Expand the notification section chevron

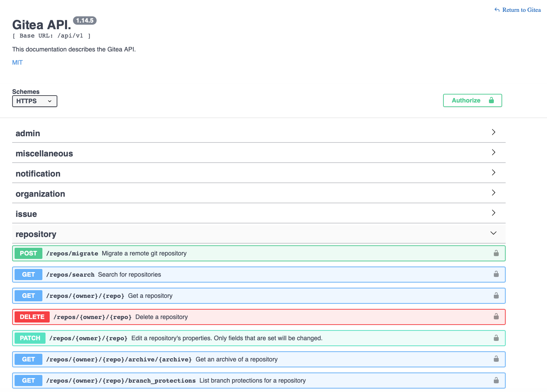(x=493, y=172)
